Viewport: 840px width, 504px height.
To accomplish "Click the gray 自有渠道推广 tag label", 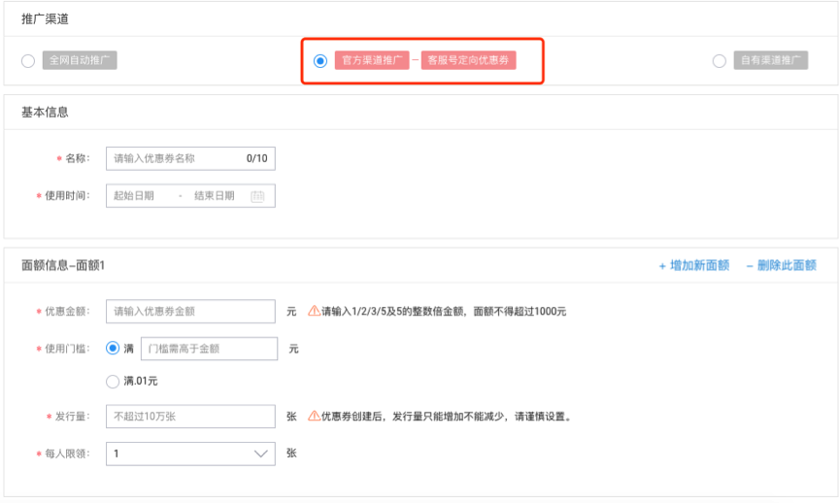I will click(x=770, y=60).
